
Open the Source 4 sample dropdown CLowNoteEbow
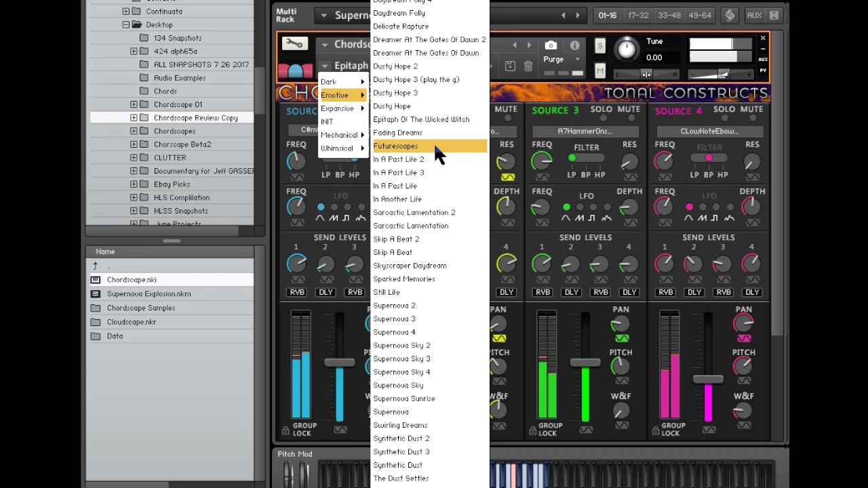[x=709, y=131]
